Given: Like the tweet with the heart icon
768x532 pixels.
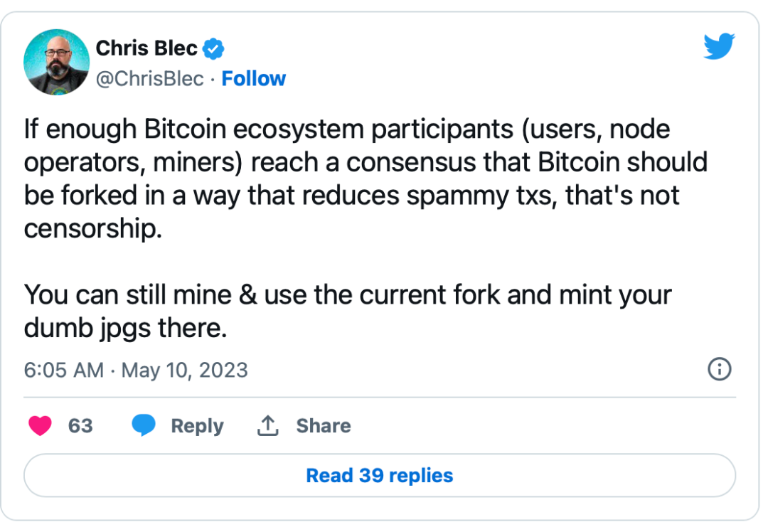Looking at the screenshot, I should pyautogui.click(x=40, y=425).
